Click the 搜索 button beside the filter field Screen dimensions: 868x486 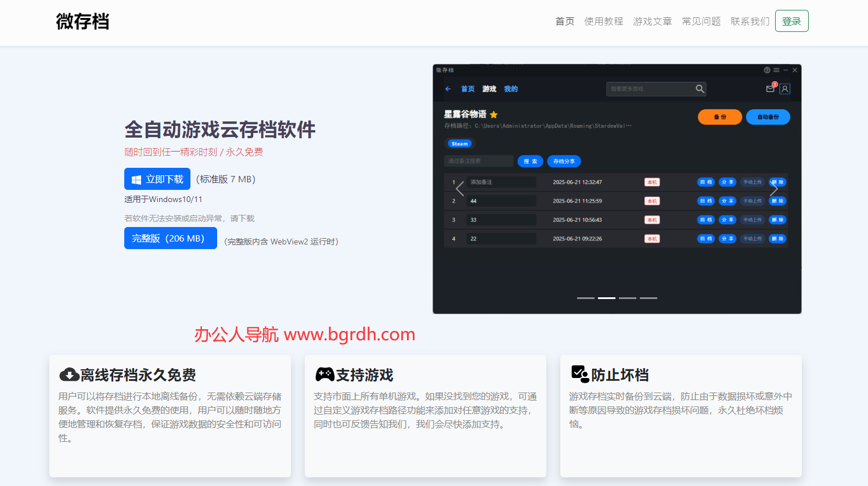tap(530, 161)
